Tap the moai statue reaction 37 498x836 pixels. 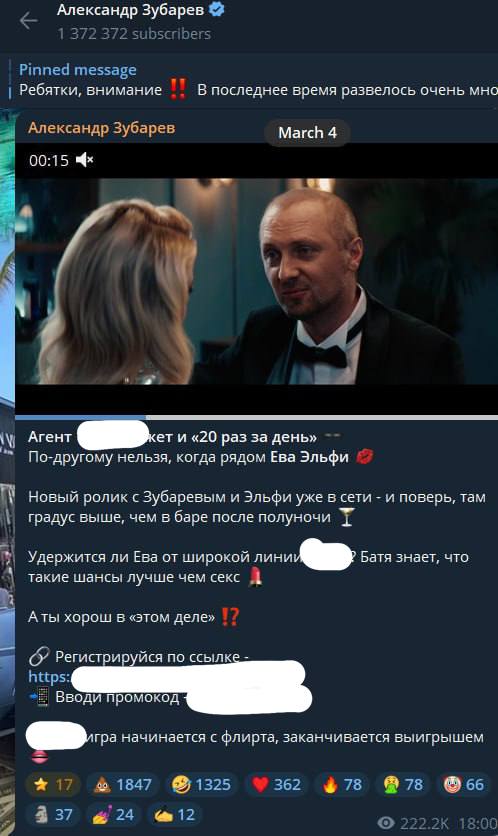coord(53,815)
